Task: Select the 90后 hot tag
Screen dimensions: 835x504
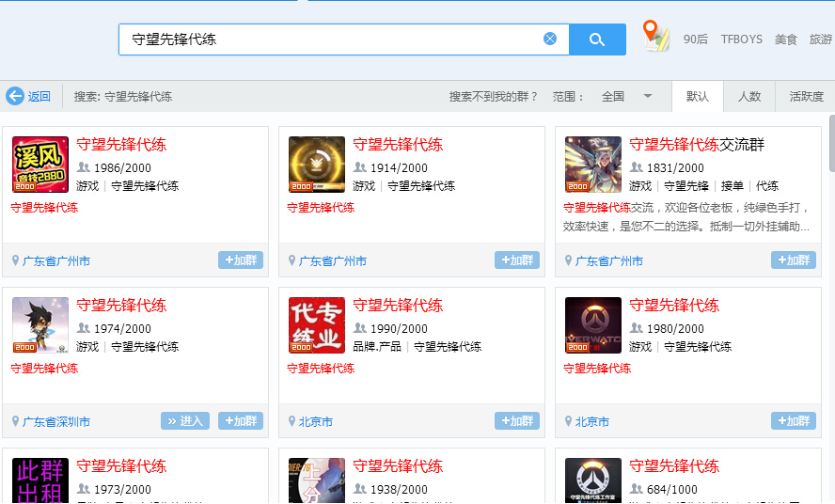Action: (696, 39)
